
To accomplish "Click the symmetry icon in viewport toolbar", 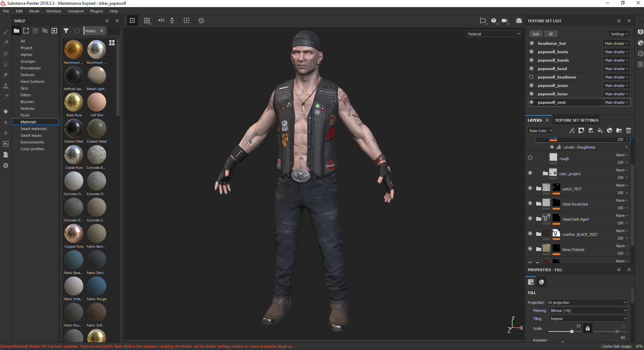I will pos(161,21).
